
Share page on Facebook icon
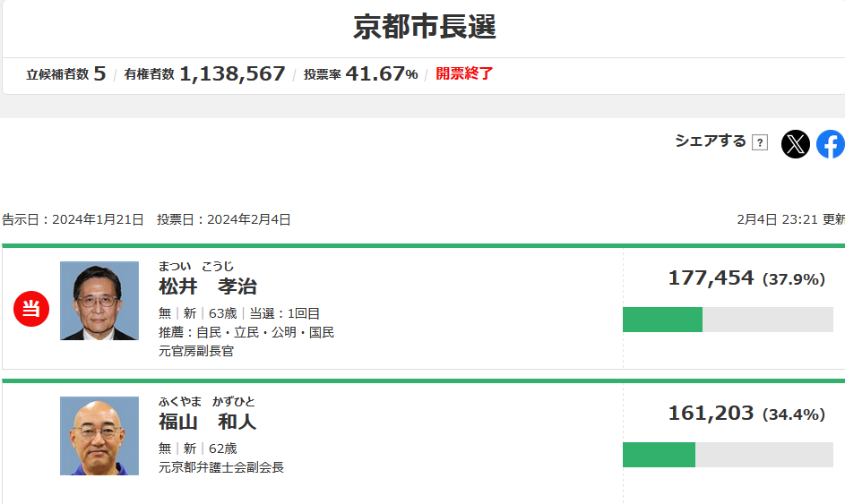pos(831,144)
